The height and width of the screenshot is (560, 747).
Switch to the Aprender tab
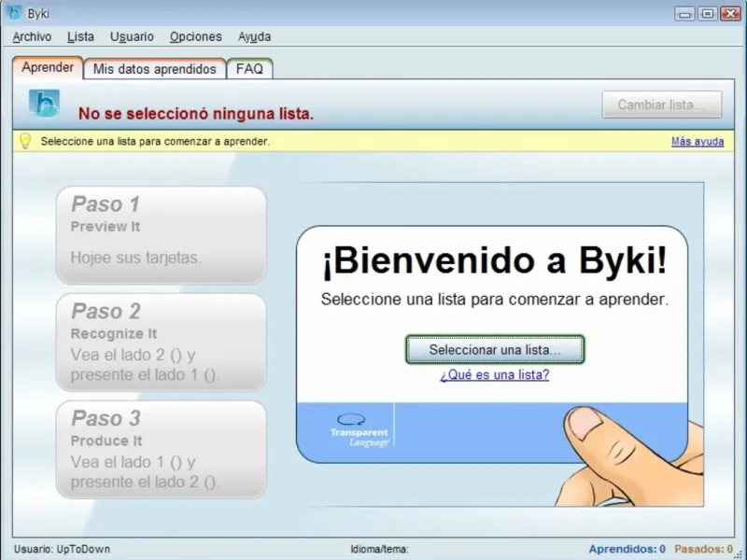(48, 67)
